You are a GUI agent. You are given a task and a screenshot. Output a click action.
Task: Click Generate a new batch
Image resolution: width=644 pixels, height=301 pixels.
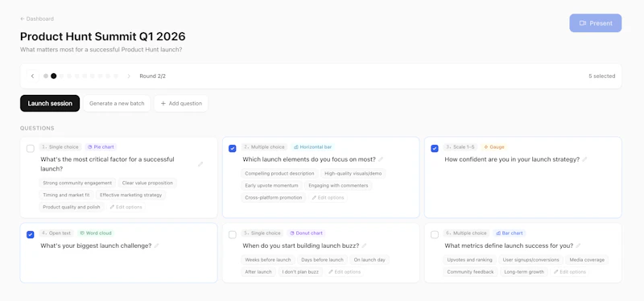pyautogui.click(x=117, y=104)
